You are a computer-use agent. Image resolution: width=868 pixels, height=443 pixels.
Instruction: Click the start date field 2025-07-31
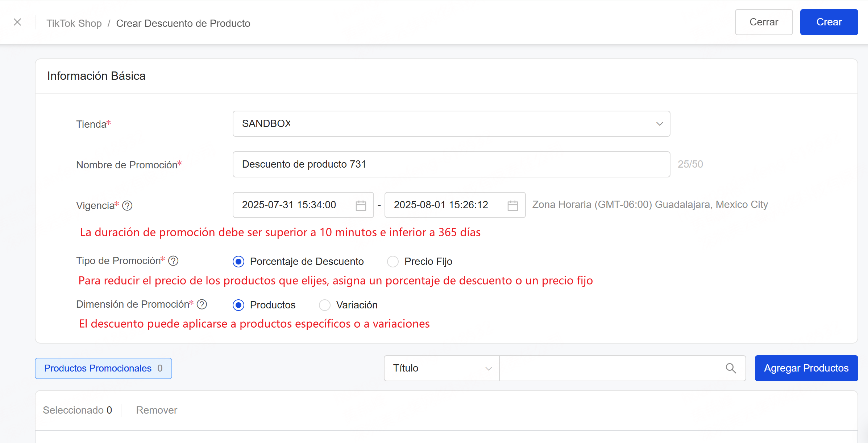tap(303, 205)
